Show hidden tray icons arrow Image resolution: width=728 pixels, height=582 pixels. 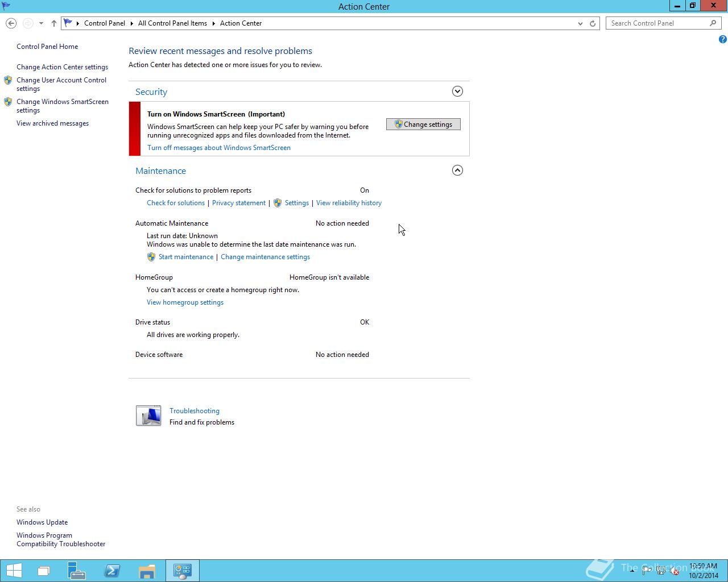[x=632, y=571]
